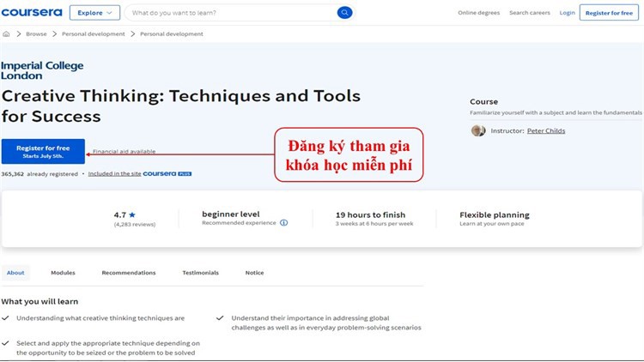The height and width of the screenshot is (362, 644).
Task: Click the Coursera logo in the header
Action: (x=32, y=13)
